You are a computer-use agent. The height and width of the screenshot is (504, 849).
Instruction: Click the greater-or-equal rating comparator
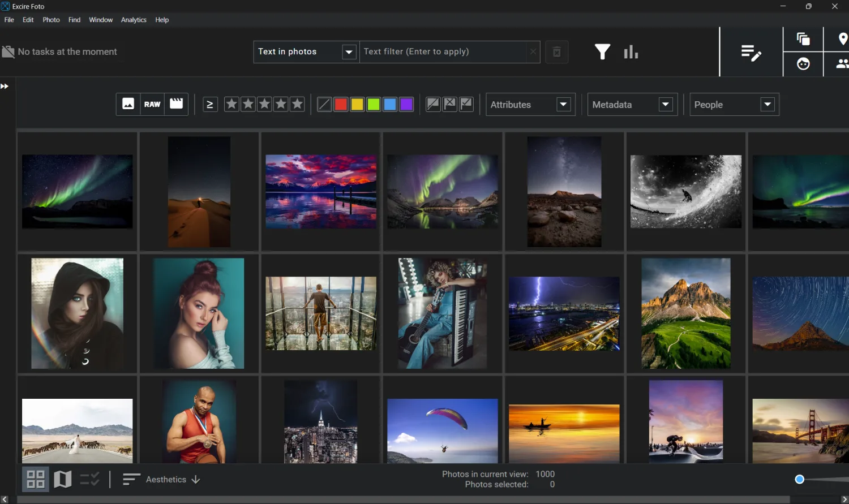[210, 104]
